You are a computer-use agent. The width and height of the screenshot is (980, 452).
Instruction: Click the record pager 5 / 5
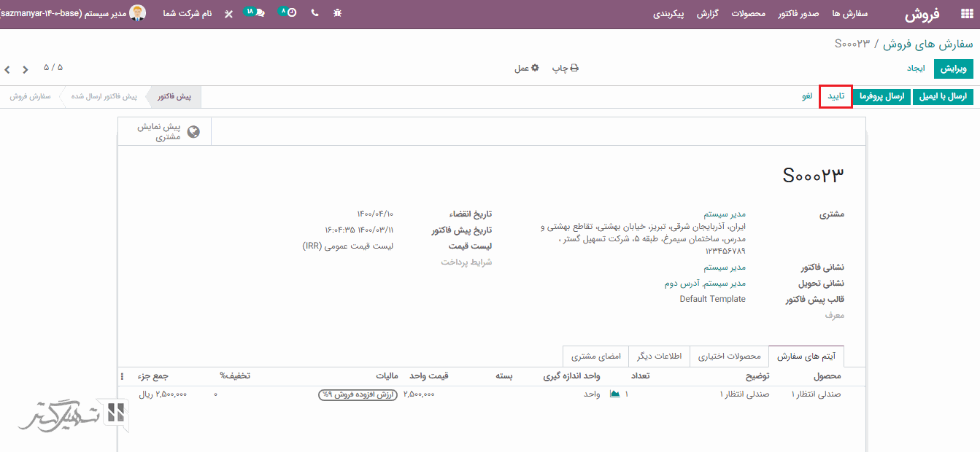coord(53,68)
